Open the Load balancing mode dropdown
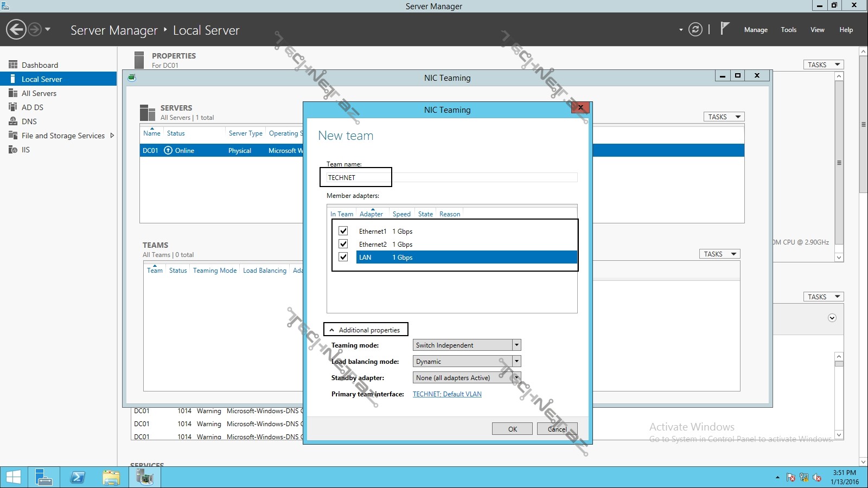868x488 pixels. pos(516,361)
